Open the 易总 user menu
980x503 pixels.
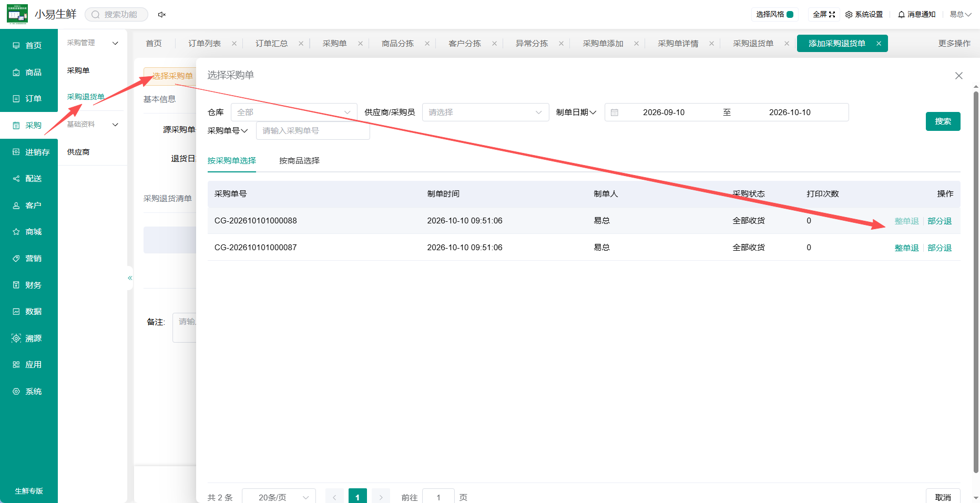[960, 14]
